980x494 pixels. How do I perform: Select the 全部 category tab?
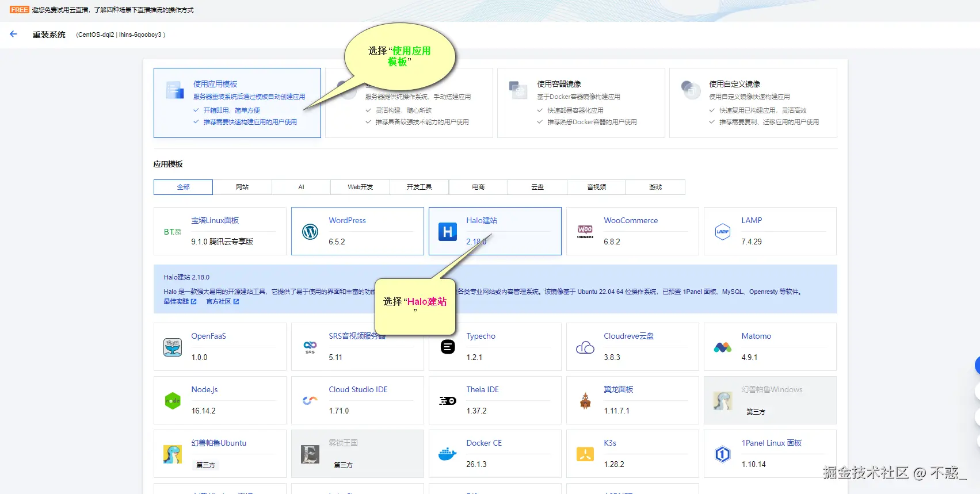[x=183, y=187]
